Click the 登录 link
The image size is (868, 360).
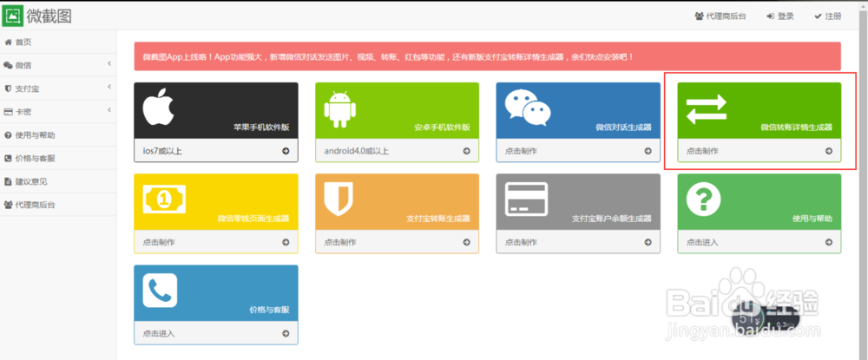click(x=780, y=16)
